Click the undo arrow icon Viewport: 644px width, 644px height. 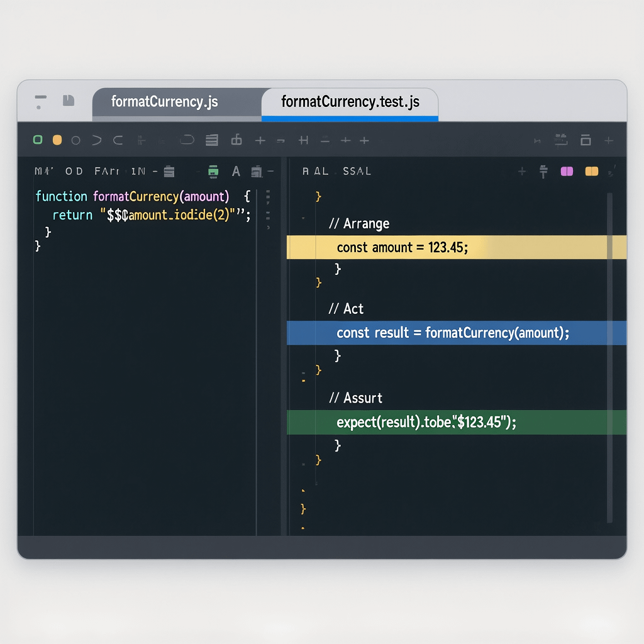click(x=96, y=140)
